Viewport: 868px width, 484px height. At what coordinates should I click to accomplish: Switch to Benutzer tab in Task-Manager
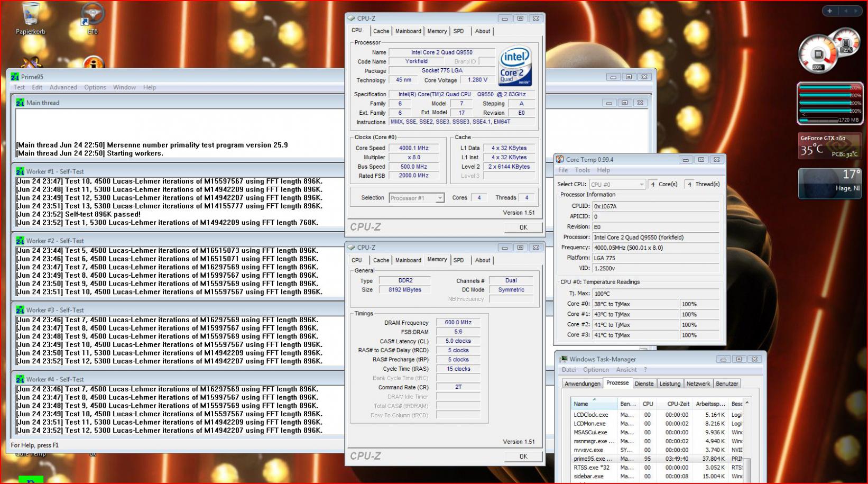(x=727, y=384)
